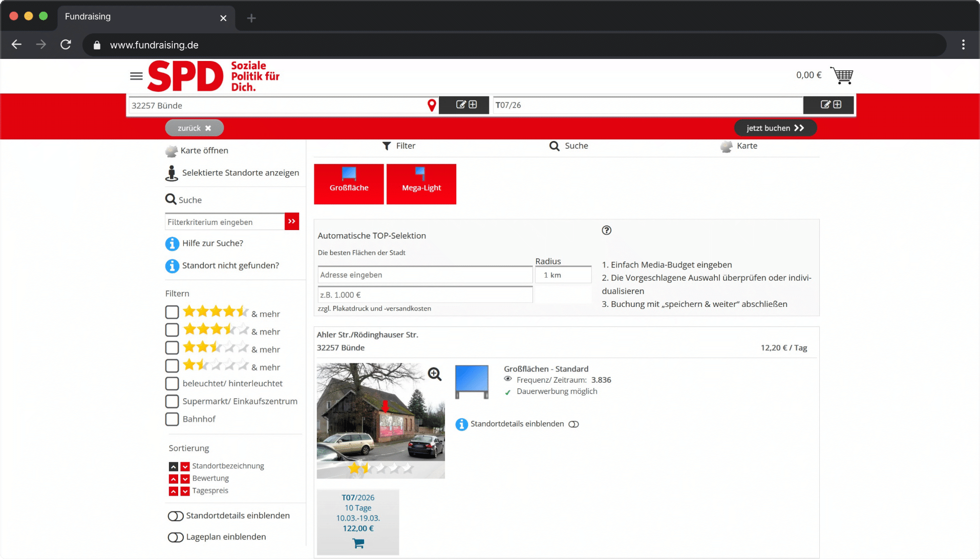
Task: Open the shopping cart in header
Action: click(x=842, y=76)
